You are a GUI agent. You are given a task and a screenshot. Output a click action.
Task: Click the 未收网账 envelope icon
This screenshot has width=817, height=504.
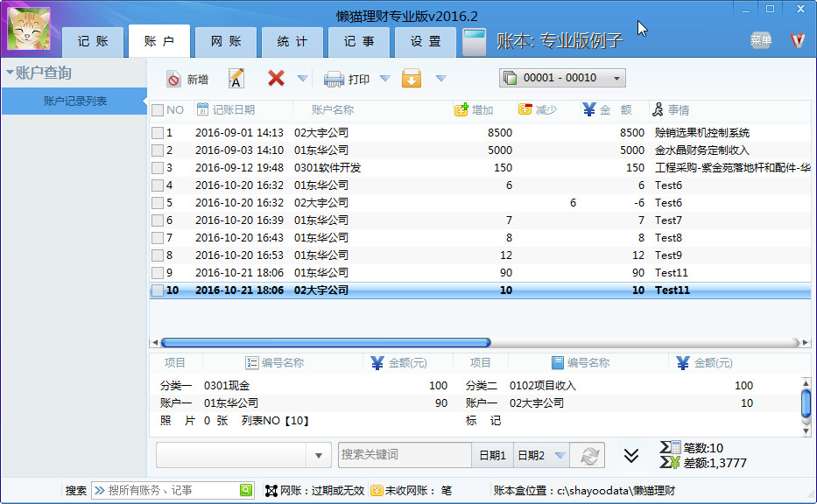(377, 491)
